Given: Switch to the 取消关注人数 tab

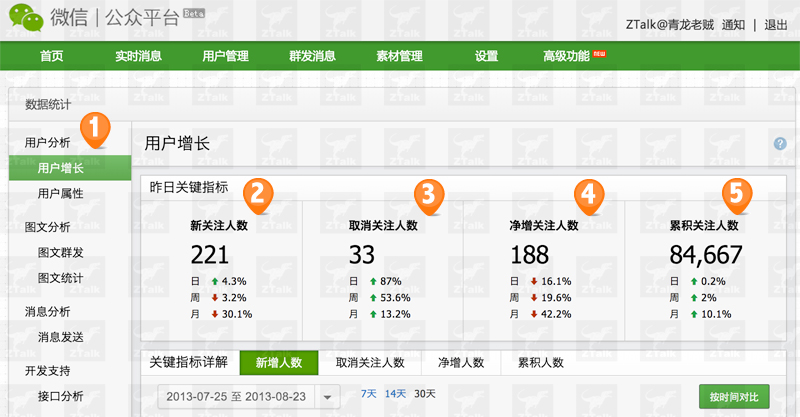Looking at the screenshot, I should pos(370,363).
